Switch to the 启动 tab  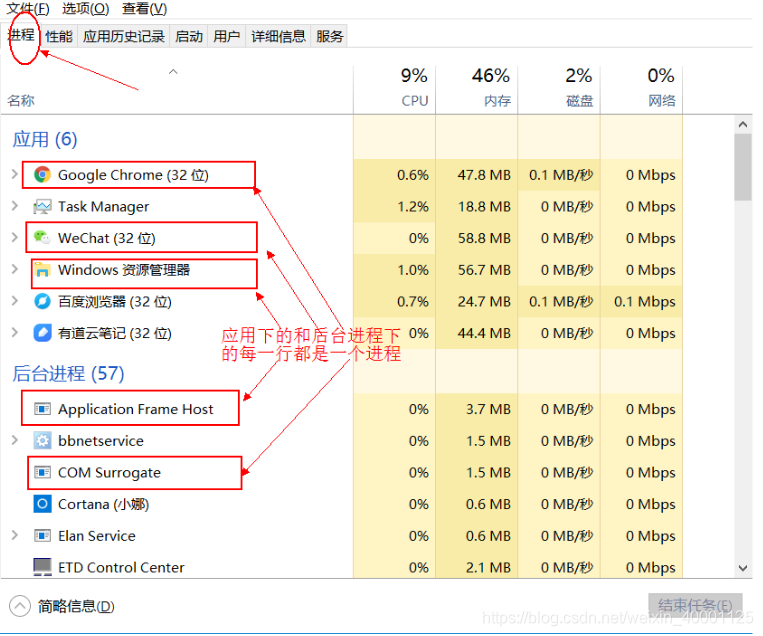189,36
